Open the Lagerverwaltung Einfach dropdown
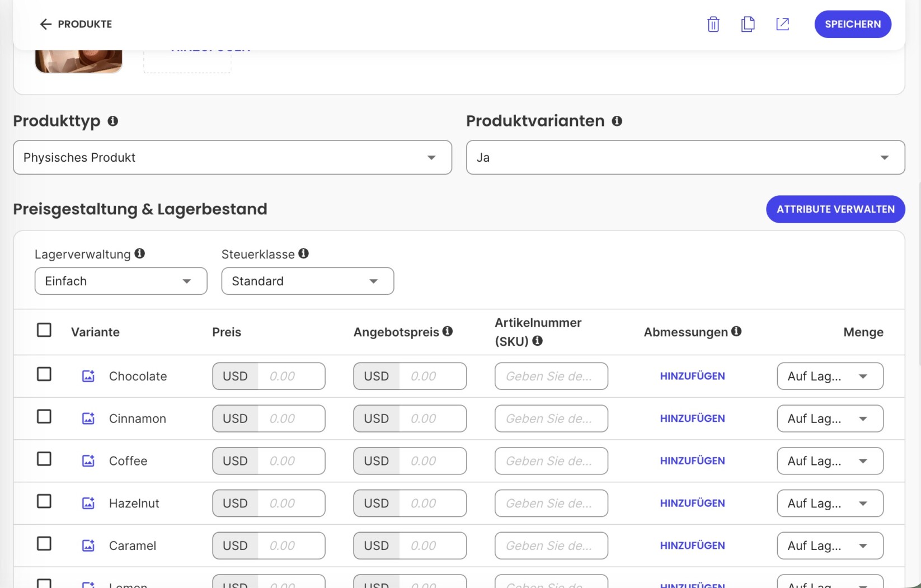The image size is (921, 588). tap(121, 281)
